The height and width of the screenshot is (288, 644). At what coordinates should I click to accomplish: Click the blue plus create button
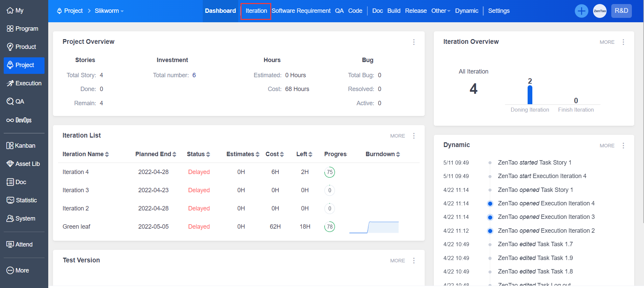[581, 11]
